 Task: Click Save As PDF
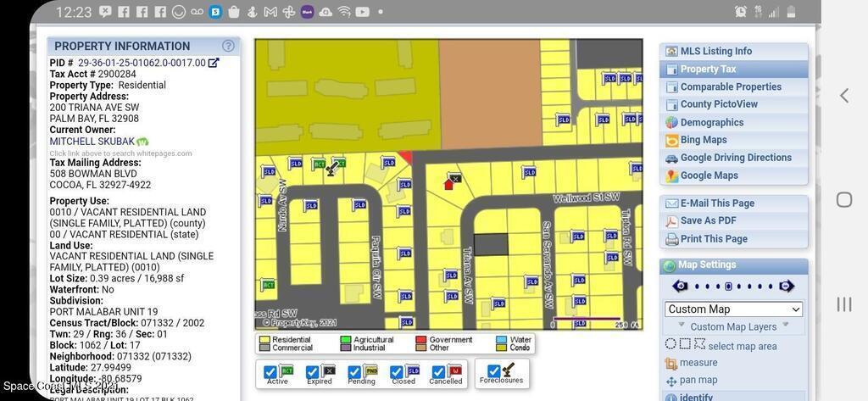pyautogui.click(x=708, y=221)
